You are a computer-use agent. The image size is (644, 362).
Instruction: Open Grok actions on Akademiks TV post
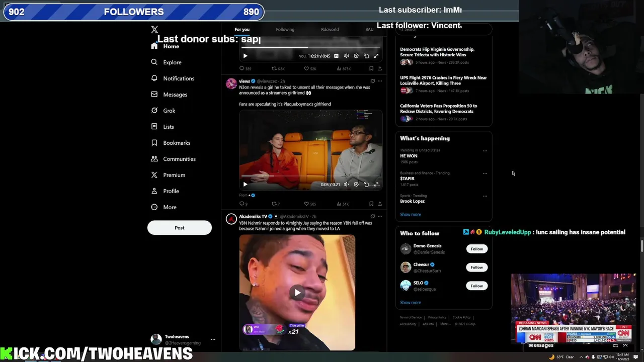[x=372, y=216]
